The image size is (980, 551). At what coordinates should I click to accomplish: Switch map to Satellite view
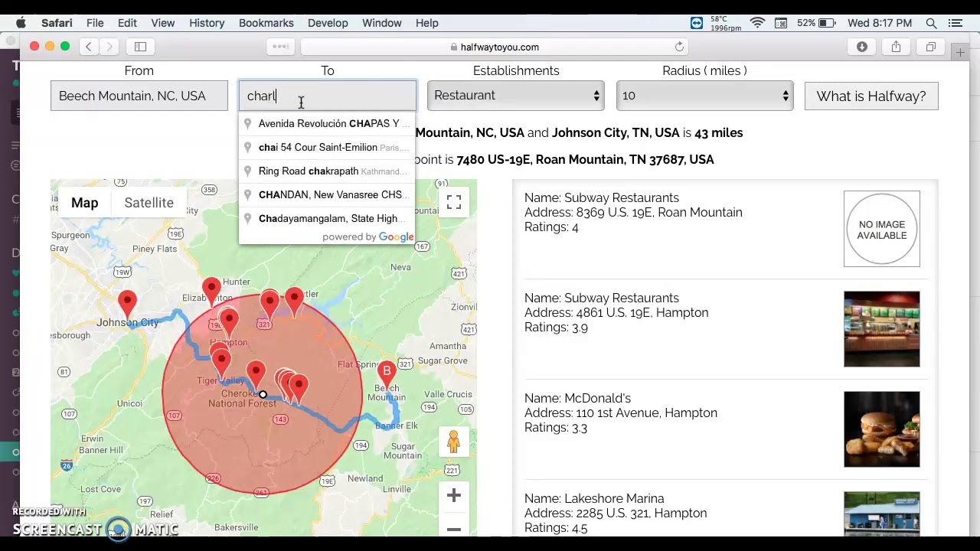(x=149, y=203)
